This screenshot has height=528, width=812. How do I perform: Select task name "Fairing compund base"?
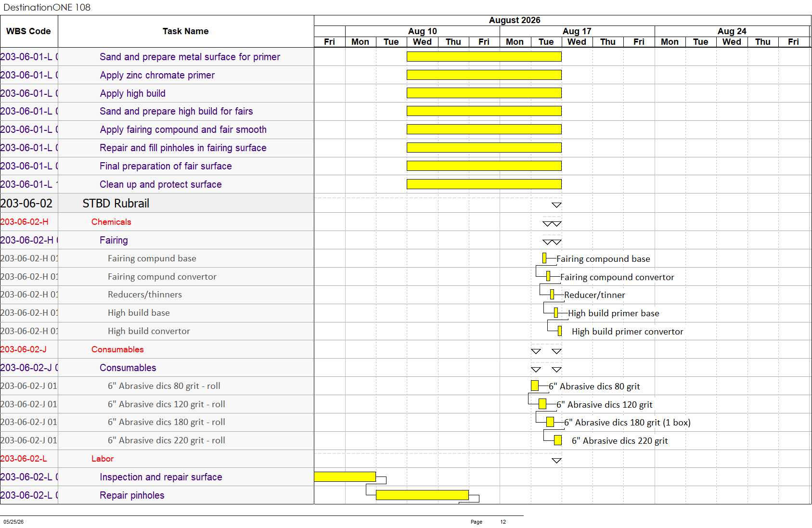pyautogui.click(x=152, y=258)
